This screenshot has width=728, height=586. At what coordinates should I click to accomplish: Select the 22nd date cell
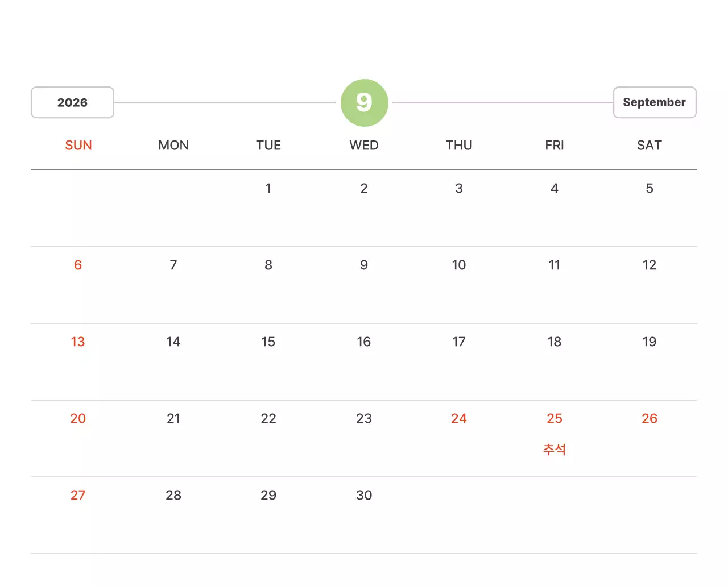coord(268,419)
